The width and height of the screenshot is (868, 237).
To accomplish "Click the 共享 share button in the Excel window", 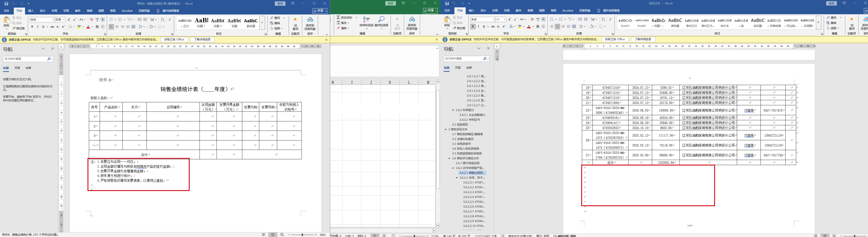I will (430, 11).
